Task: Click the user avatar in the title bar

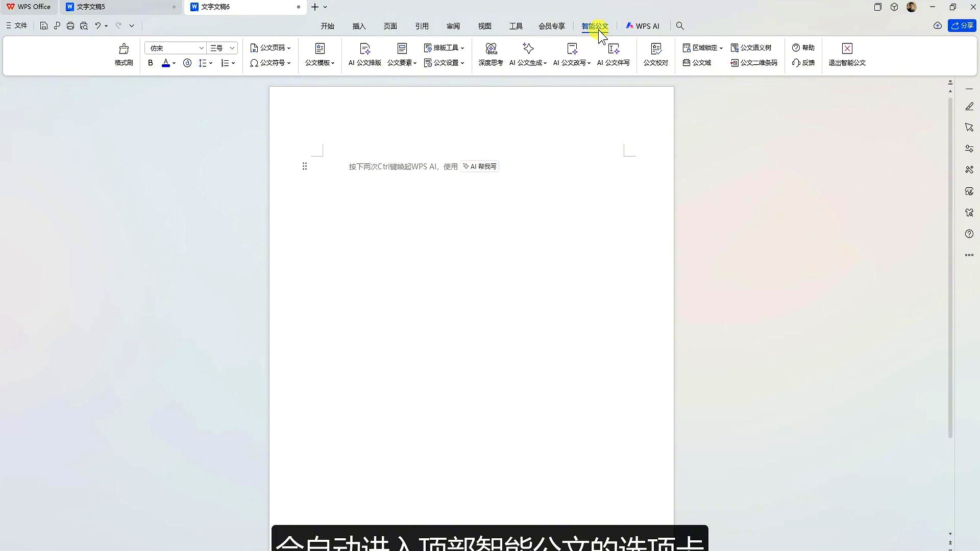Action: pos(912,7)
